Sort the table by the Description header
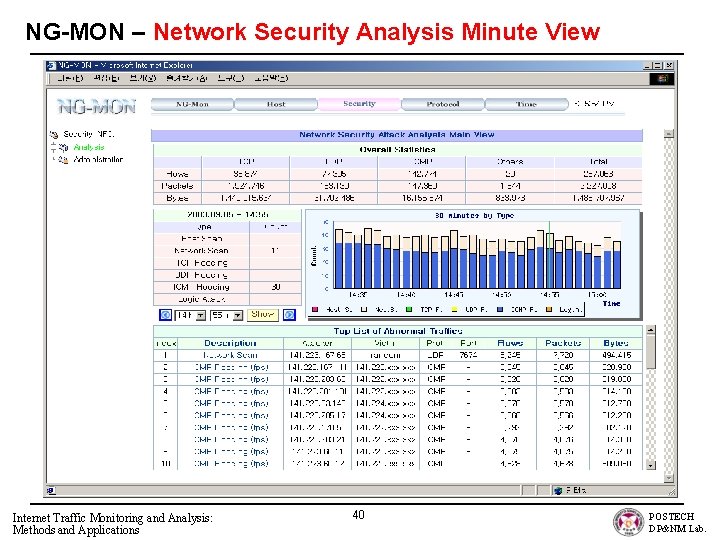This screenshot has height=540, width=720. [230, 343]
